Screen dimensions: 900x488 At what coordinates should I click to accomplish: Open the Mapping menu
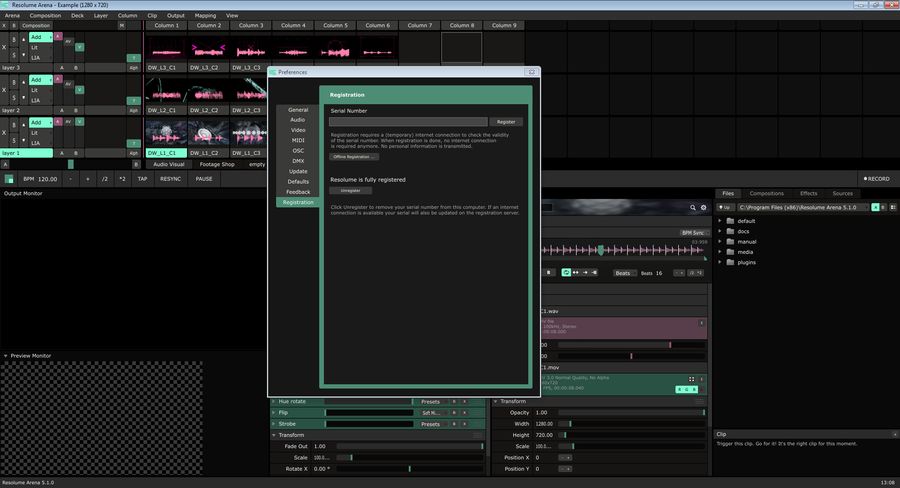tap(205, 16)
